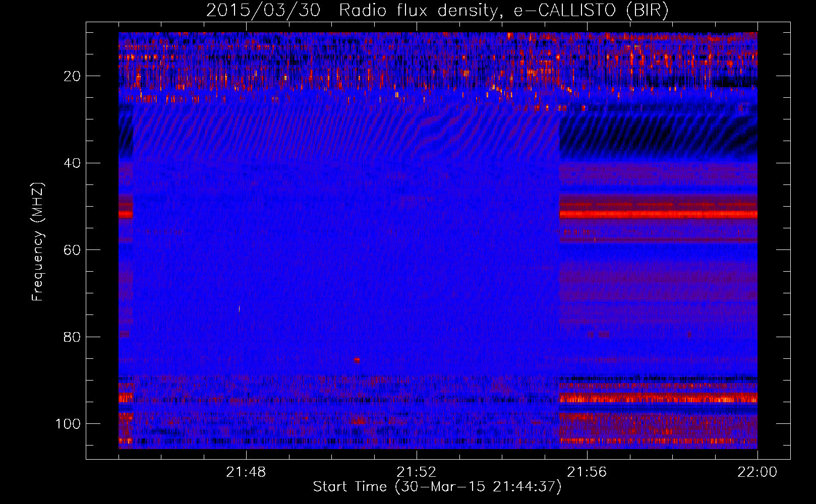Click the time tick label "21:48"
The image size is (816, 504).
click(x=246, y=472)
